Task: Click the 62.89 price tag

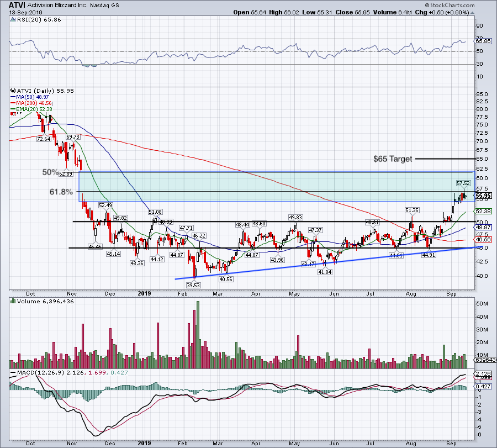Action: pos(66,174)
